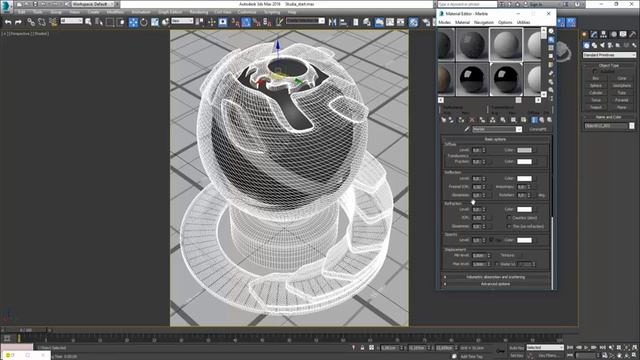Click the object name field

[x=606, y=126]
